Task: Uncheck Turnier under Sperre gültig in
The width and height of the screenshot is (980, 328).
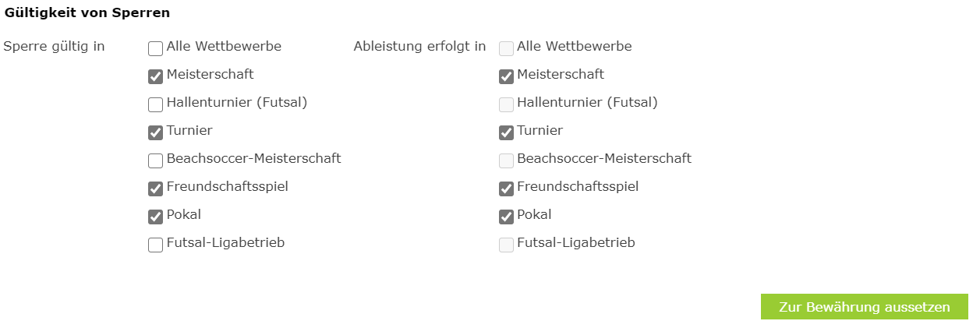Action: (x=155, y=132)
